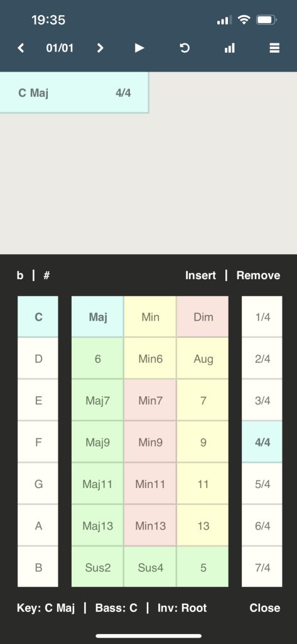Tap the loop/reset circular arrow icon
The height and width of the screenshot is (644, 297).
click(185, 48)
